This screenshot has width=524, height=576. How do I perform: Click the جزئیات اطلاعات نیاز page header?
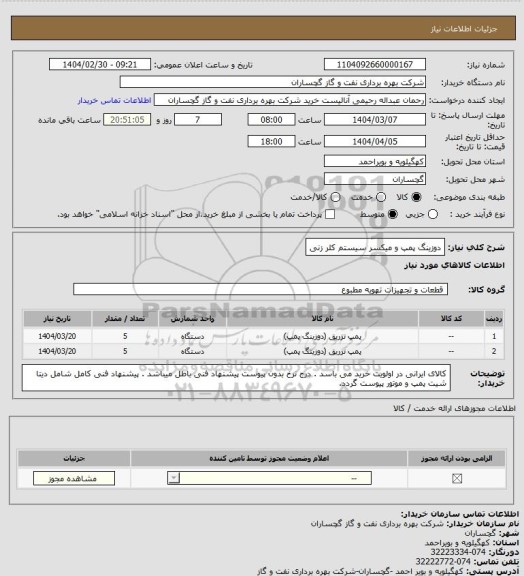(464, 29)
